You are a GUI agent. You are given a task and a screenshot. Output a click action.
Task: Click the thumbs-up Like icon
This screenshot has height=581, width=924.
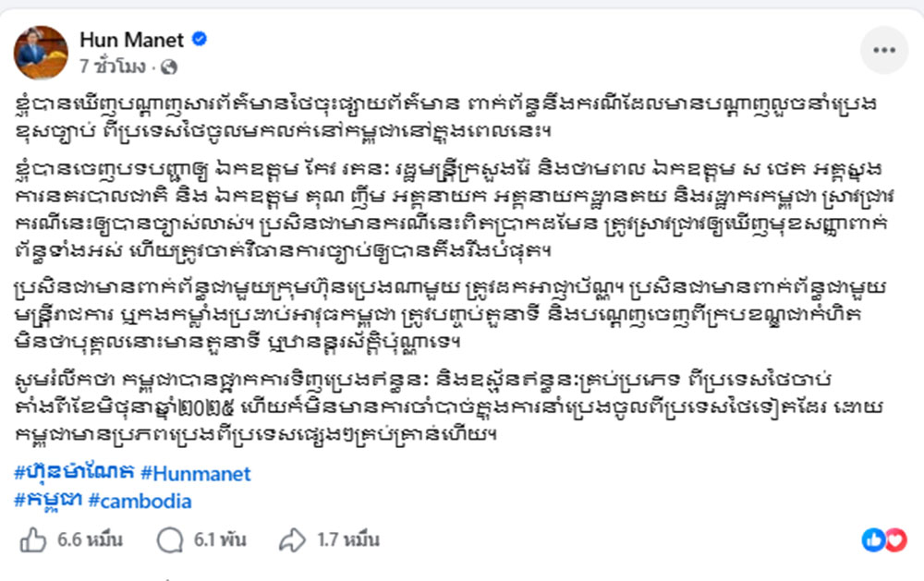click(x=33, y=540)
